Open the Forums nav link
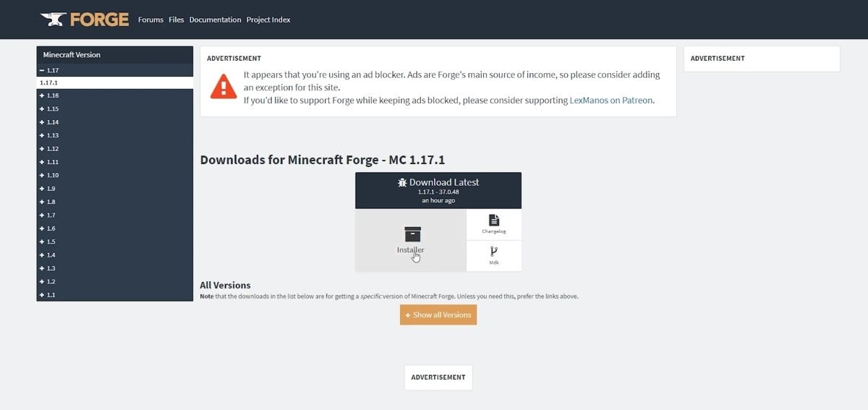868x410 pixels. (150, 20)
